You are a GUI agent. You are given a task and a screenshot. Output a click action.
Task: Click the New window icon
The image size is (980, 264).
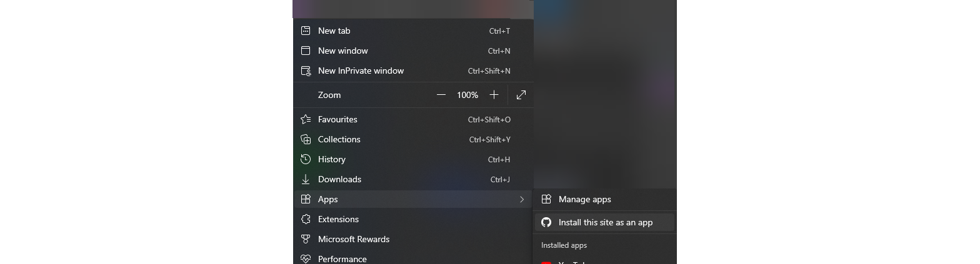306,51
